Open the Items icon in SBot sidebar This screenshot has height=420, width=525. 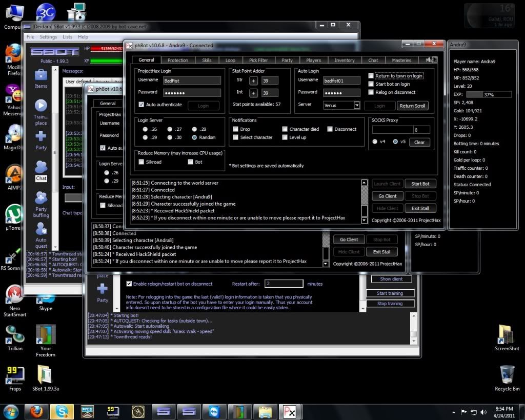(41, 75)
